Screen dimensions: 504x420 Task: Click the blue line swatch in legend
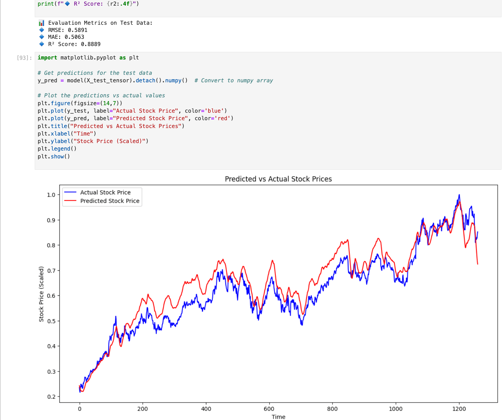70,192
